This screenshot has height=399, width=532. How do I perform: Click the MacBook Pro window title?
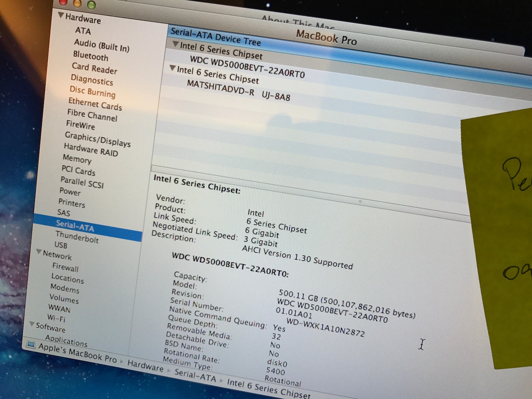326,37
